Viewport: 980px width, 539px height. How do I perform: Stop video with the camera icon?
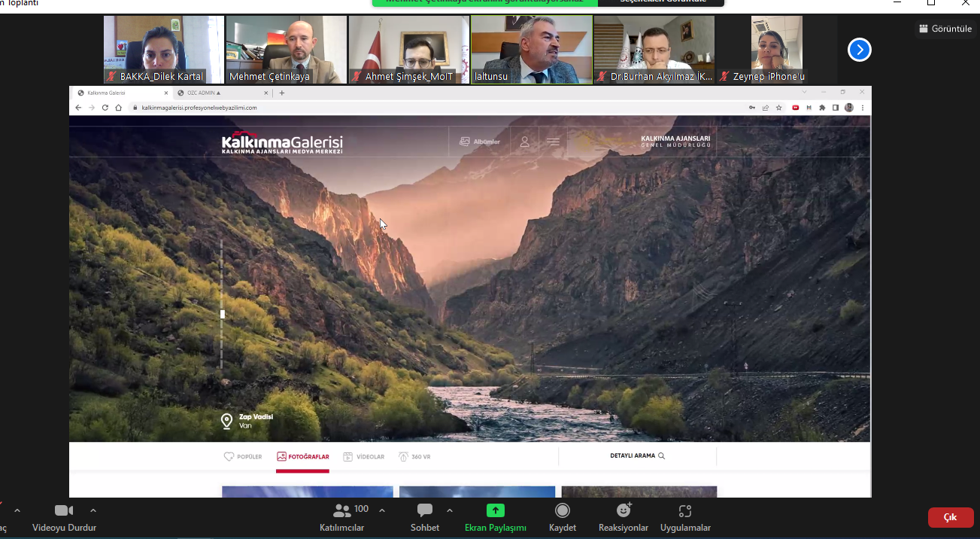[x=64, y=511]
